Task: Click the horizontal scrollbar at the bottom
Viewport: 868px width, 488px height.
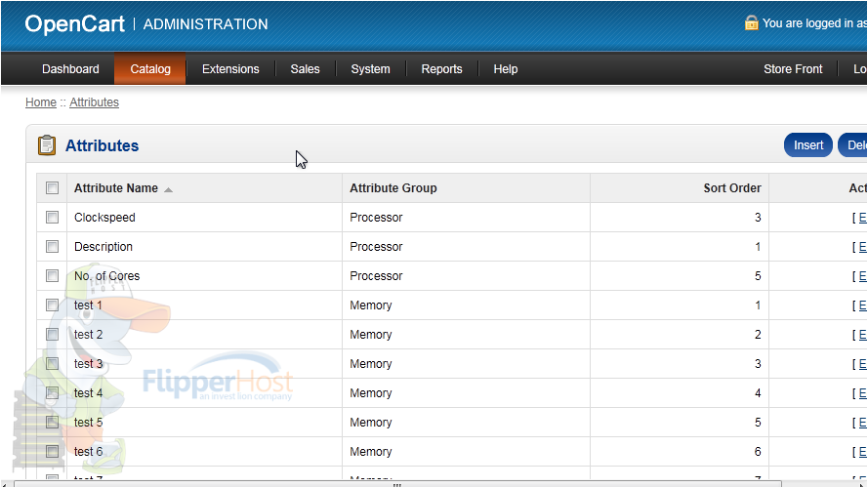Action: click(x=397, y=484)
